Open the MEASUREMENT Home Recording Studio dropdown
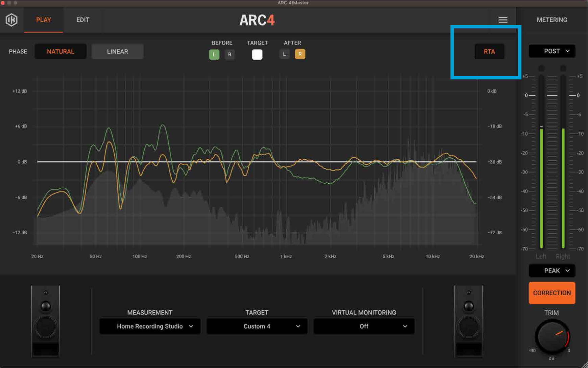 tap(150, 326)
